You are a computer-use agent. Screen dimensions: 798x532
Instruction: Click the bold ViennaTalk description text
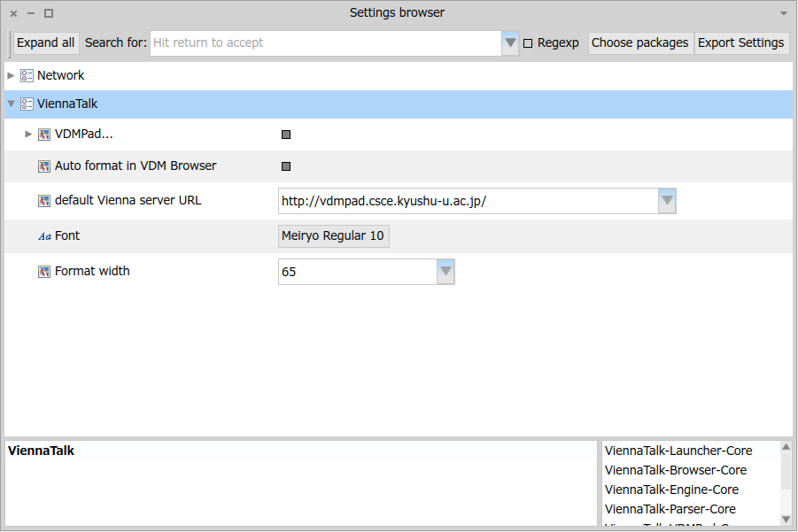[42, 451]
